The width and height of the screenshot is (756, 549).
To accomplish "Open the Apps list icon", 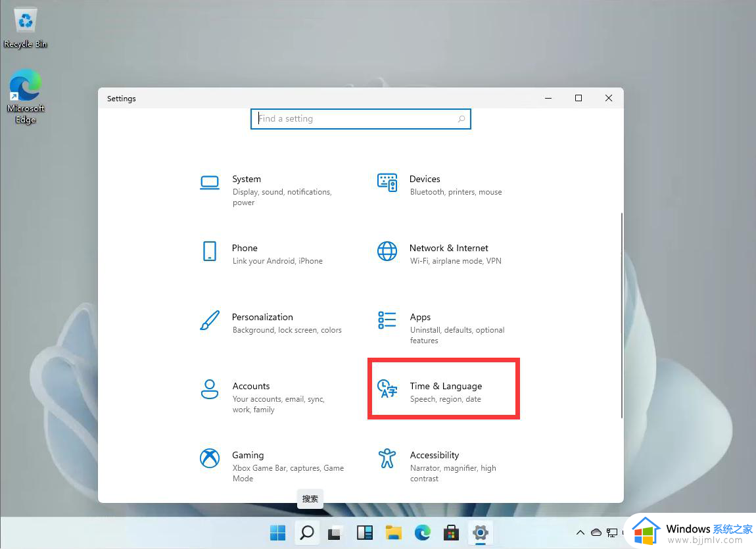I will click(x=387, y=320).
